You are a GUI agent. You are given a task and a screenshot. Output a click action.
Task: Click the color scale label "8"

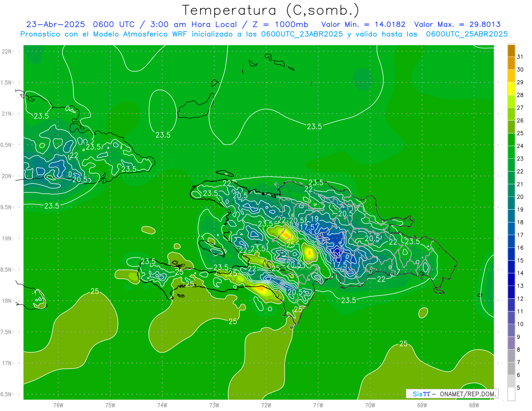[x=519, y=349]
